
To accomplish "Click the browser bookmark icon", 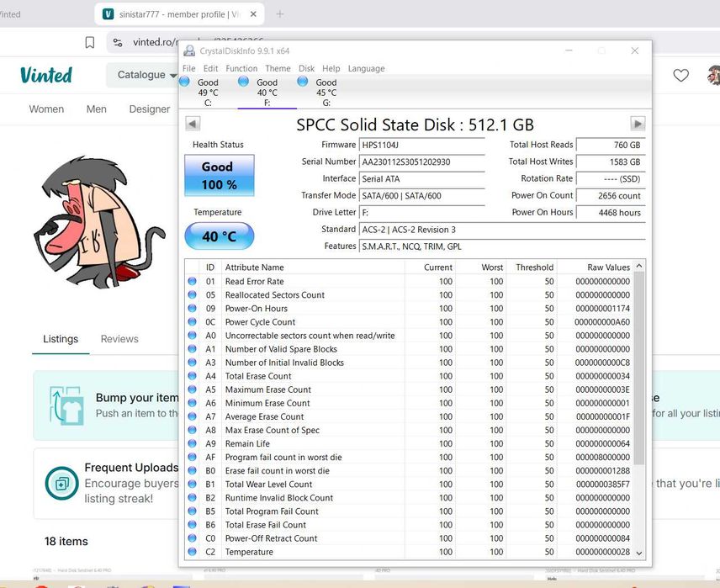I will pos(90,43).
